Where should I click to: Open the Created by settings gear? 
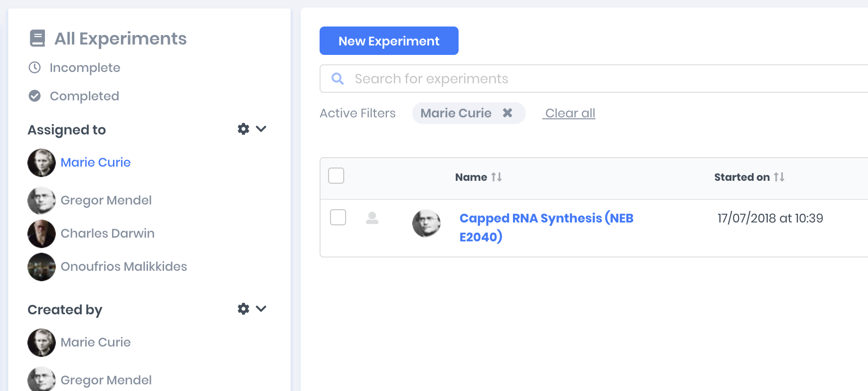(x=243, y=309)
